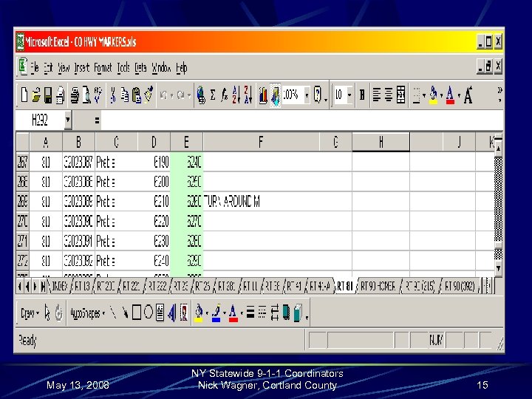Image resolution: width=532 pixels, height=399 pixels.
Task: Expand Fill Color dropdown in Formatting toolbar
Action: coord(441,95)
